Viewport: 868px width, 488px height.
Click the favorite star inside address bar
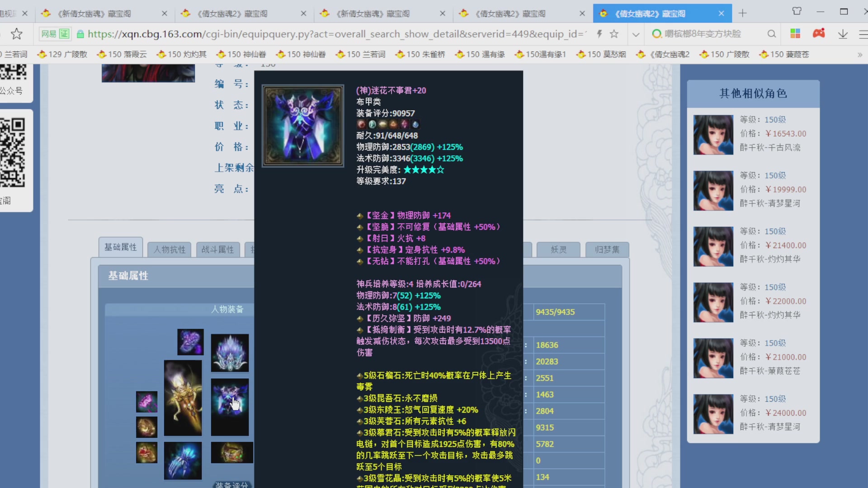point(614,34)
